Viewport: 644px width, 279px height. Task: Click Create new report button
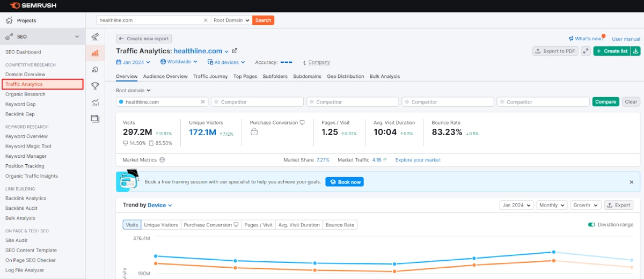[x=144, y=39]
